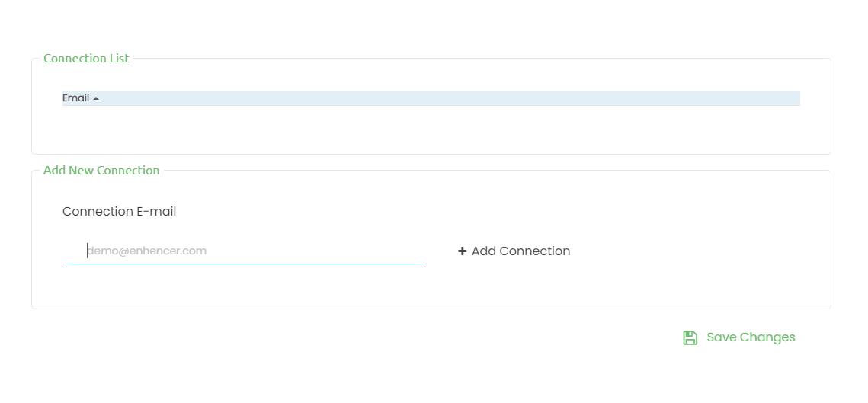This screenshot has height=403, width=868.
Task: Click the word Changes in Save Changes
Action: [x=767, y=337]
